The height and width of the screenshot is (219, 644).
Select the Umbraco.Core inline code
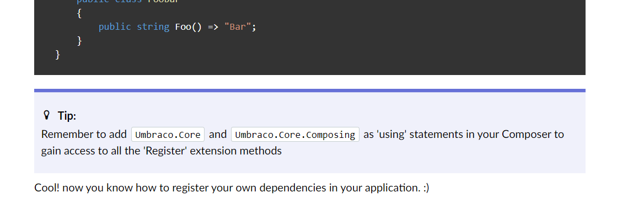(168, 135)
